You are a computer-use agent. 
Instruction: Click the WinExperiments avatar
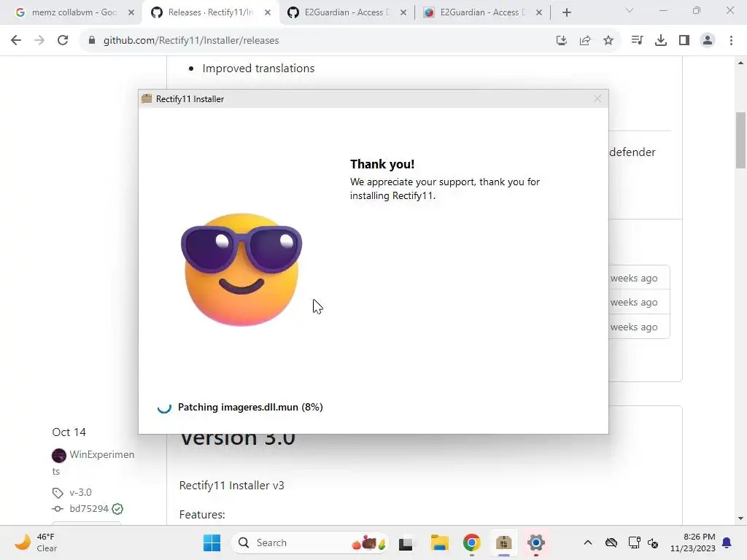(59, 455)
